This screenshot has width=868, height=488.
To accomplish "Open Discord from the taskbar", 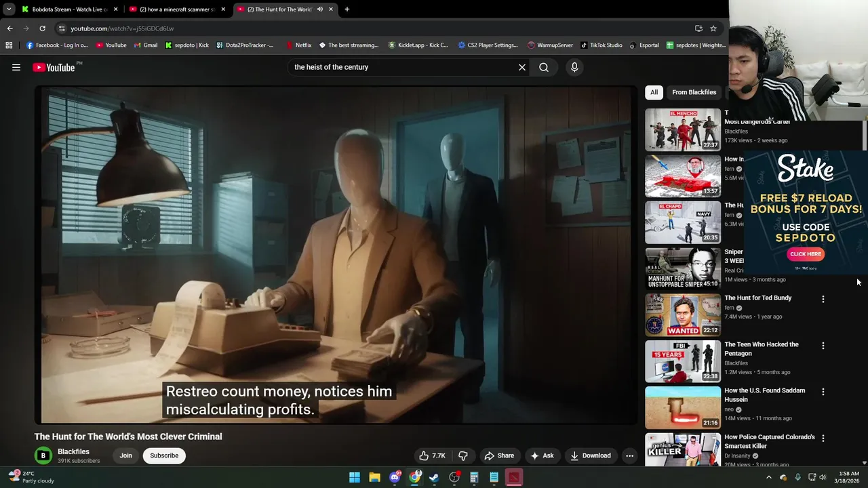I will [x=395, y=477].
